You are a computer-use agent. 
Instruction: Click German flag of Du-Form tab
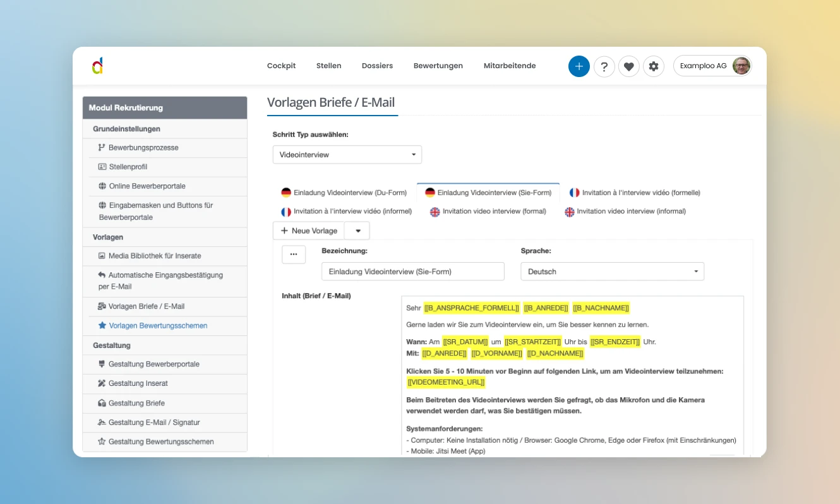[286, 193]
